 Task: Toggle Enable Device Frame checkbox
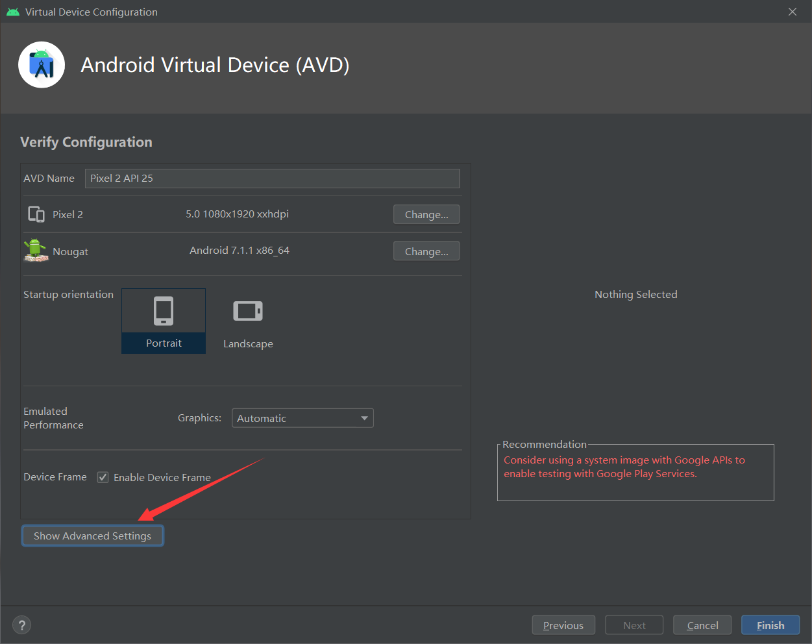[103, 477]
